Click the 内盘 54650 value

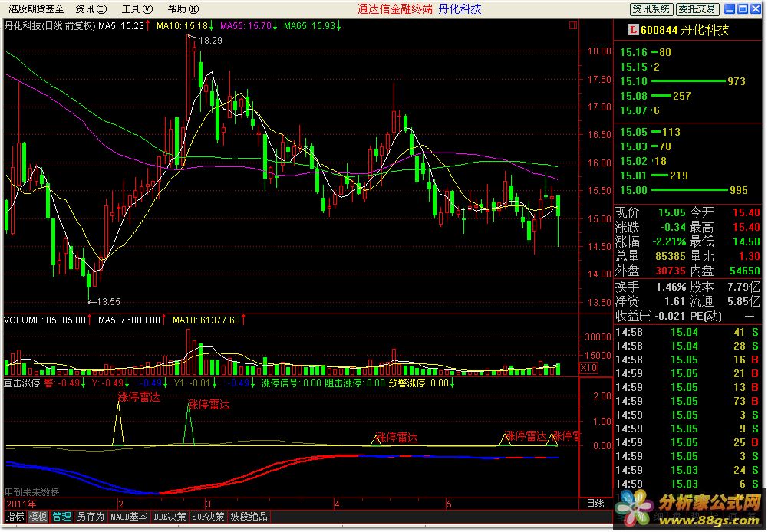744,271
